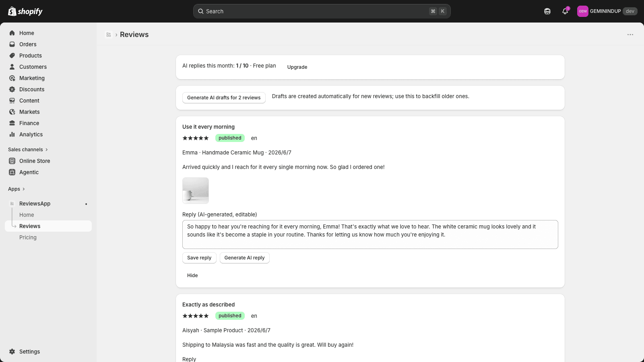
Task: Click the Markets globe icon
Action: point(12,112)
